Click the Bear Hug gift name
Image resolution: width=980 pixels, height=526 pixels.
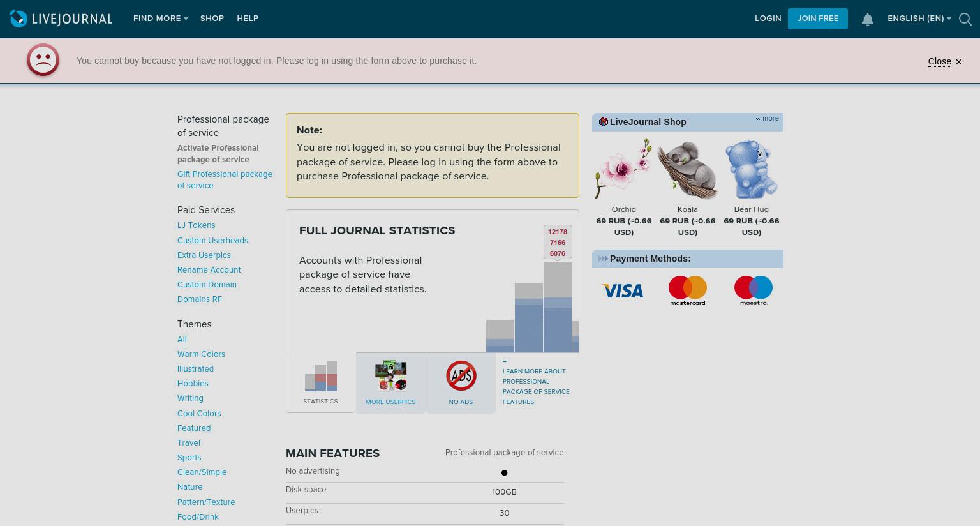pyautogui.click(x=751, y=209)
